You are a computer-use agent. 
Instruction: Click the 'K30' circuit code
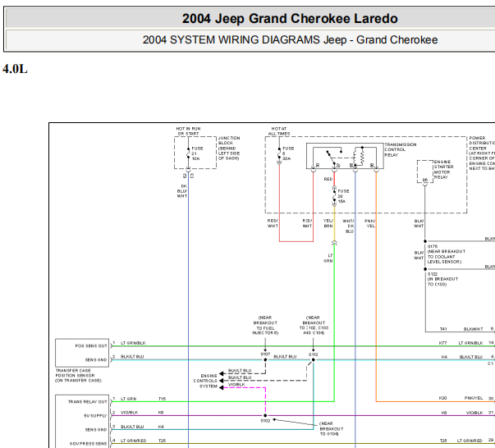pos(443,398)
